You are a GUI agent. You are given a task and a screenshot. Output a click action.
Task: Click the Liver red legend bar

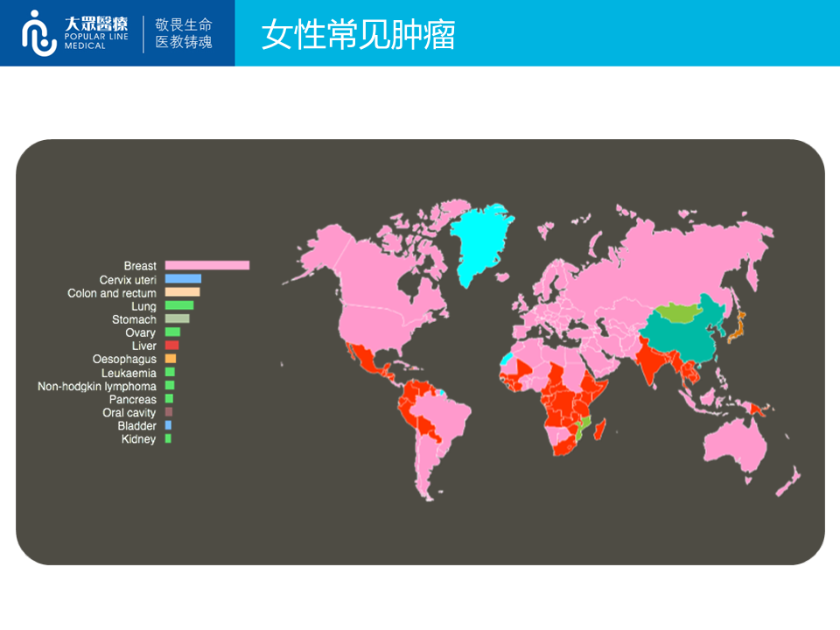click(x=172, y=346)
